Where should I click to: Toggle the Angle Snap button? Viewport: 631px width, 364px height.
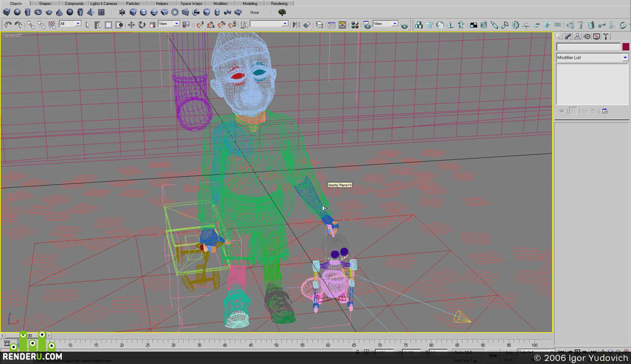[210, 25]
